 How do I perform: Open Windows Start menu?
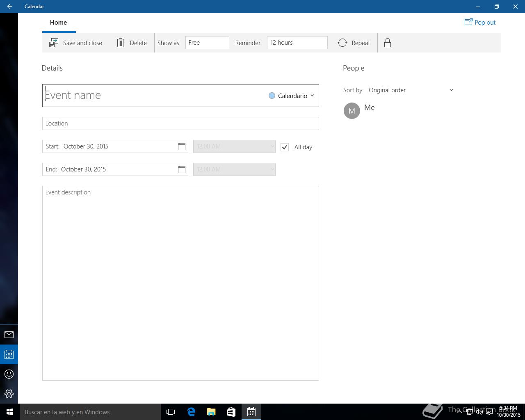(10, 412)
